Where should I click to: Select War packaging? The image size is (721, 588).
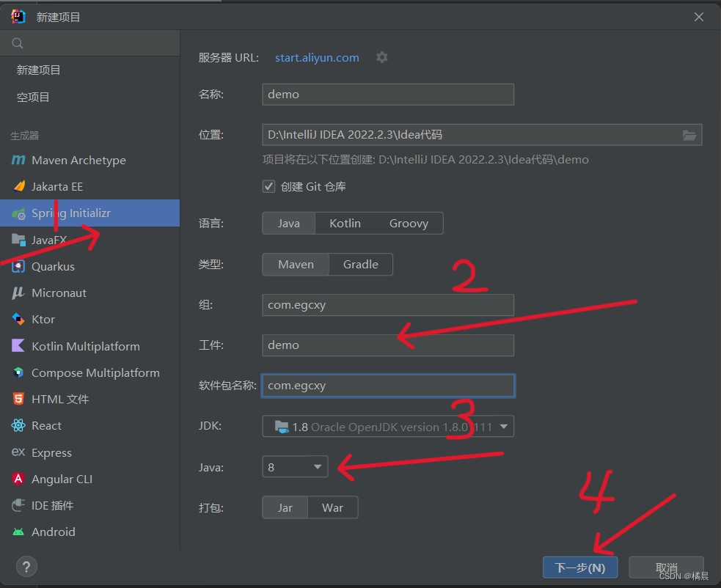tap(332, 507)
